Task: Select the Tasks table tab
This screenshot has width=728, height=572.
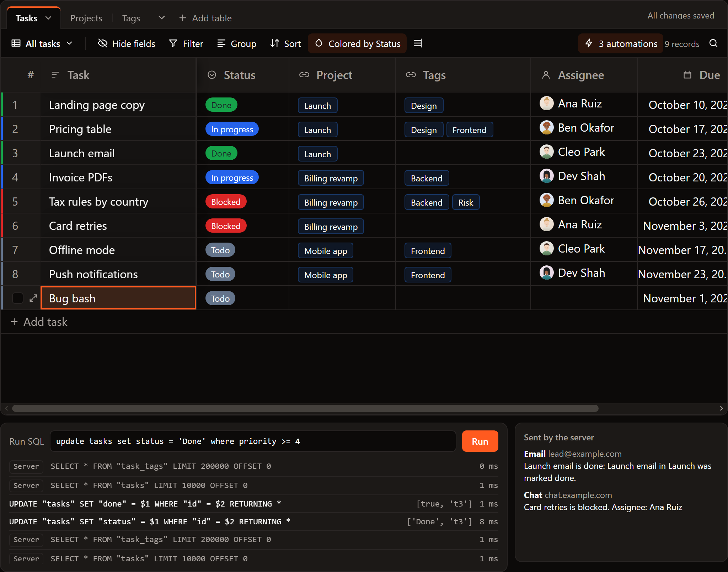Action: point(27,18)
